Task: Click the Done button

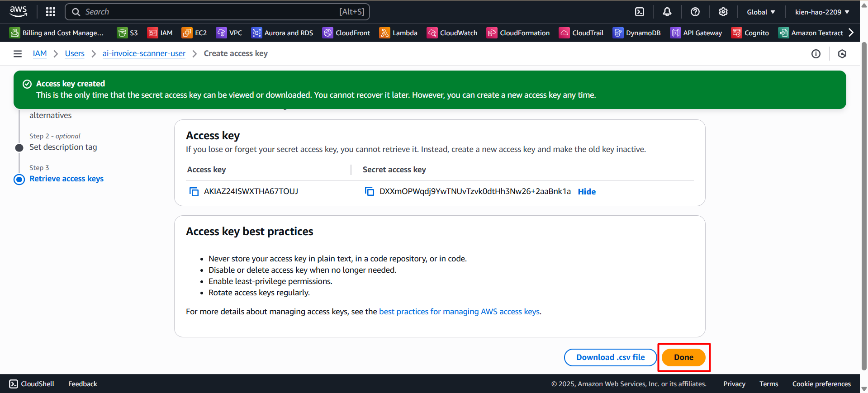Action: (x=683, y=357)
